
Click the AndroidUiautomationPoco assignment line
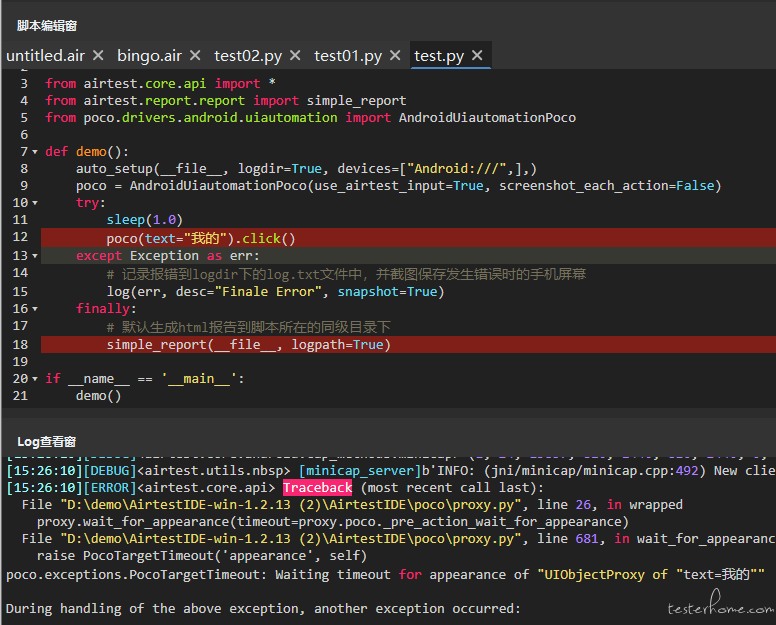(x=398, y=186)
